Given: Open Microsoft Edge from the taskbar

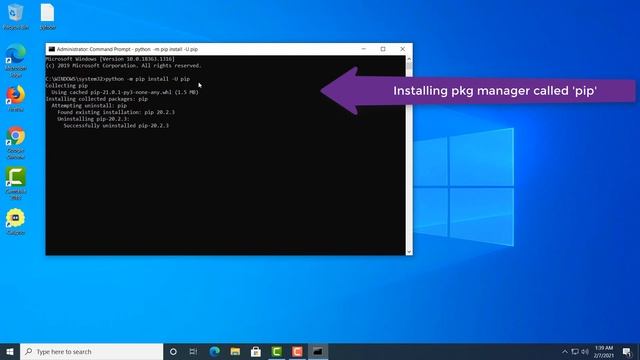Looking at the screenshot, I should (214, 351).
